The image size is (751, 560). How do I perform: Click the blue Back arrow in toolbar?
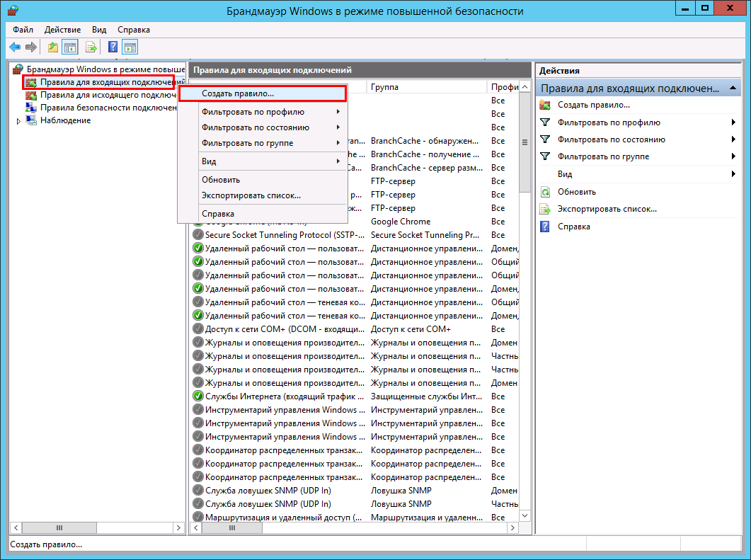(x=14, y=47)
